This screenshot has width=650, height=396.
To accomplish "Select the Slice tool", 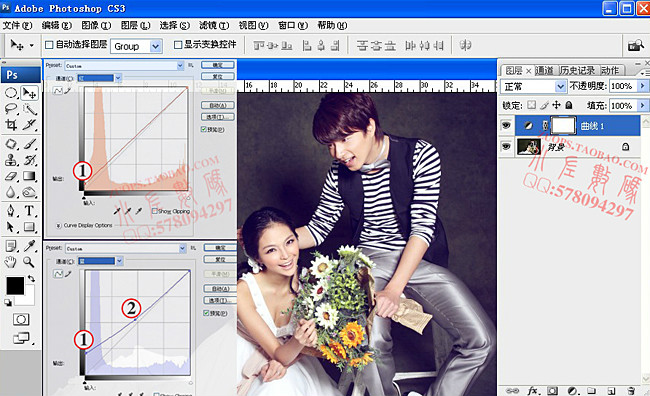I will coord(29,124).
